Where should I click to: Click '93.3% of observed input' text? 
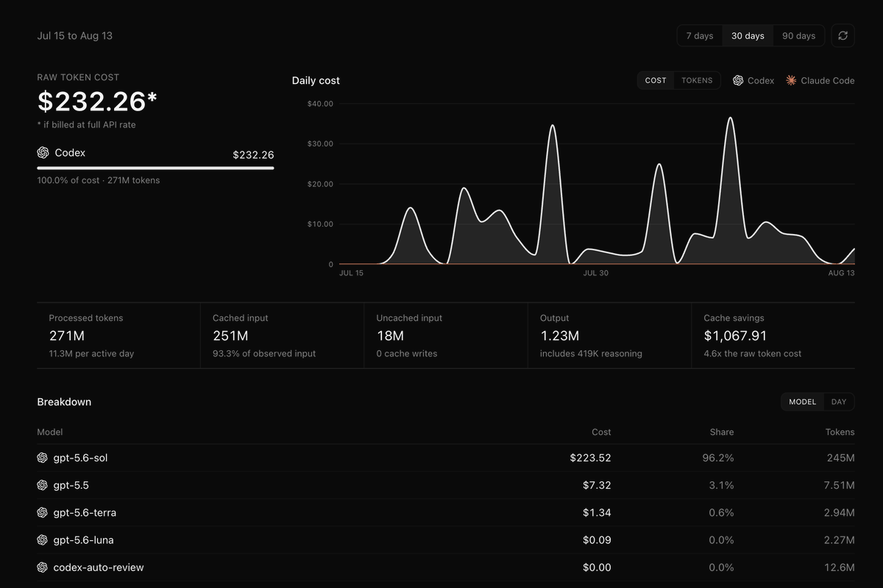[264, 353]
